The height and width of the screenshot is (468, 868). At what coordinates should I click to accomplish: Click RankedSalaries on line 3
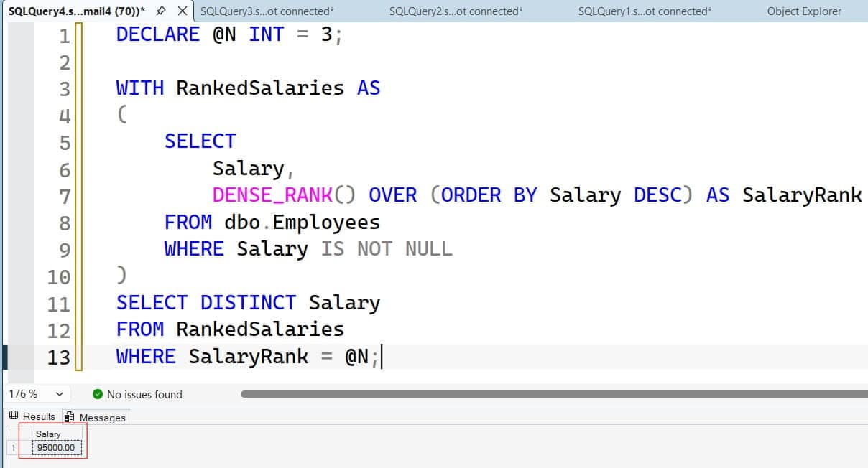(260, 88)
